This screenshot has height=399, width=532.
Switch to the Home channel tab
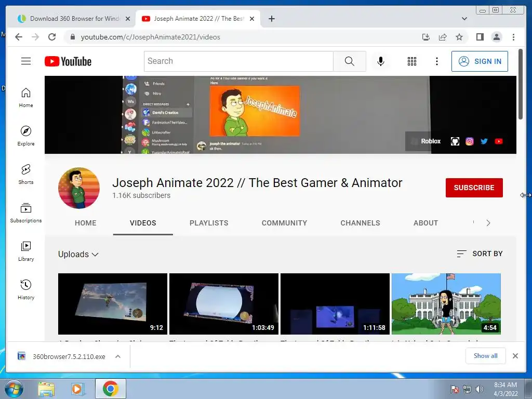pos(86,223)
